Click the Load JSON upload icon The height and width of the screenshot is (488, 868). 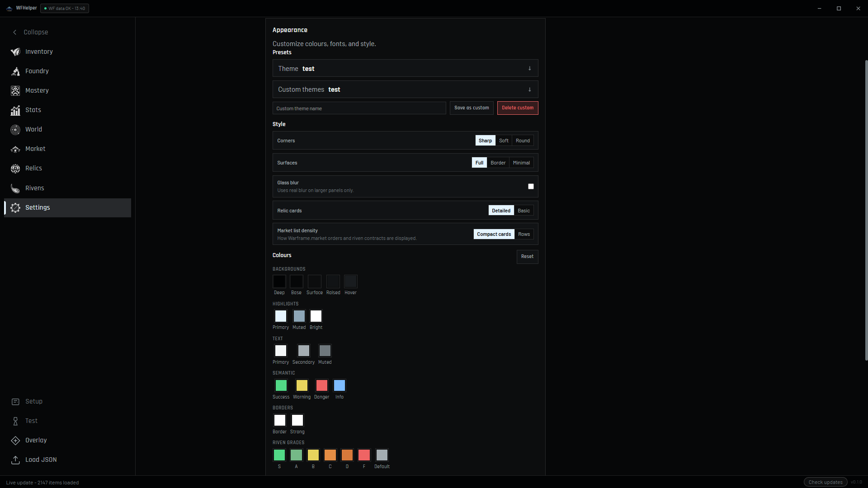pyautogui.click(x=15, y=460)
